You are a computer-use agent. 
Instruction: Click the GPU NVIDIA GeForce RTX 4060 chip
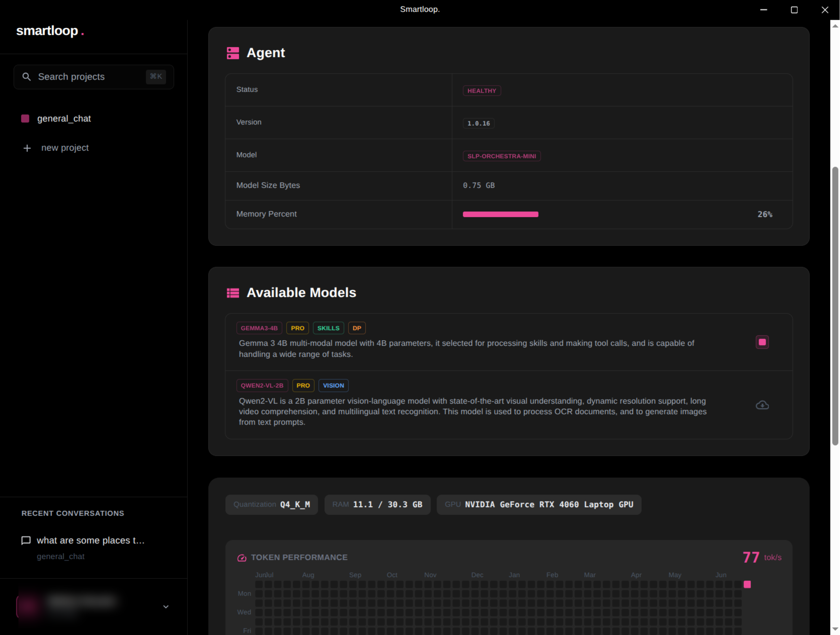[x=538, y=505]
